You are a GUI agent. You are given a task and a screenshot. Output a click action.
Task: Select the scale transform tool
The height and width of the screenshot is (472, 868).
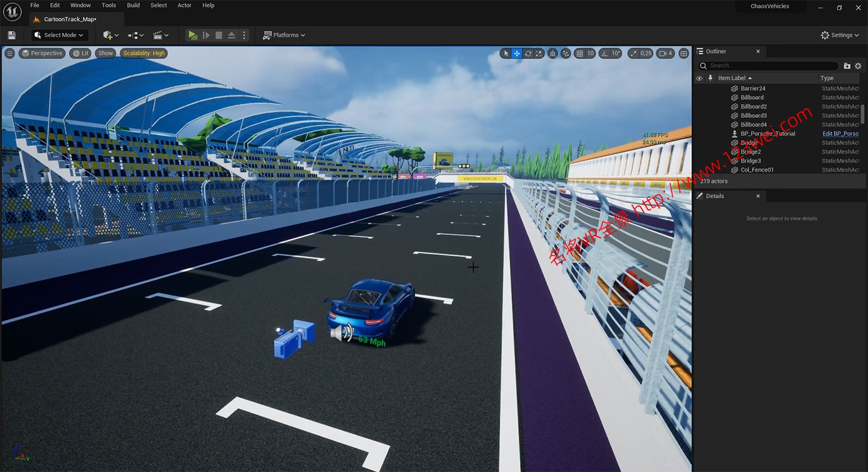pos(539,53)
